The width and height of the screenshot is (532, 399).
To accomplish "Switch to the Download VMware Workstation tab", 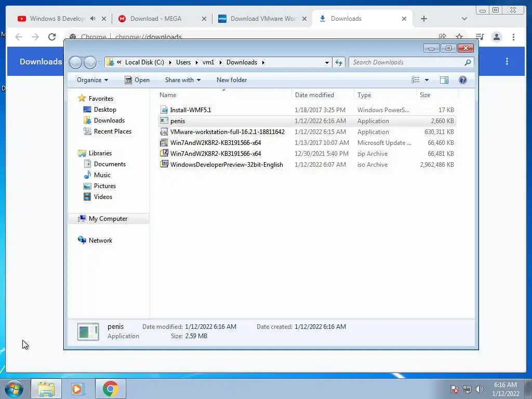I will (261, 19).
